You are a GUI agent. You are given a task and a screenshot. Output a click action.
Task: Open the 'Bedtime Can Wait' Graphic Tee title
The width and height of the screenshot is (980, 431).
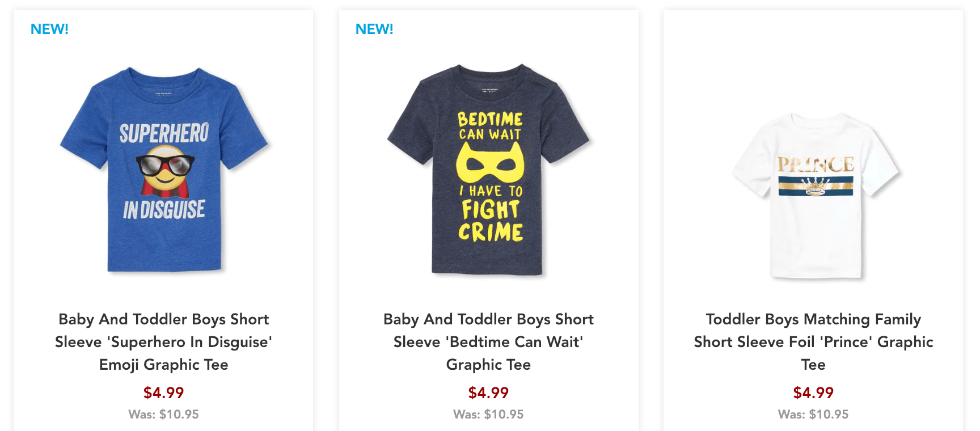[488, 342]
